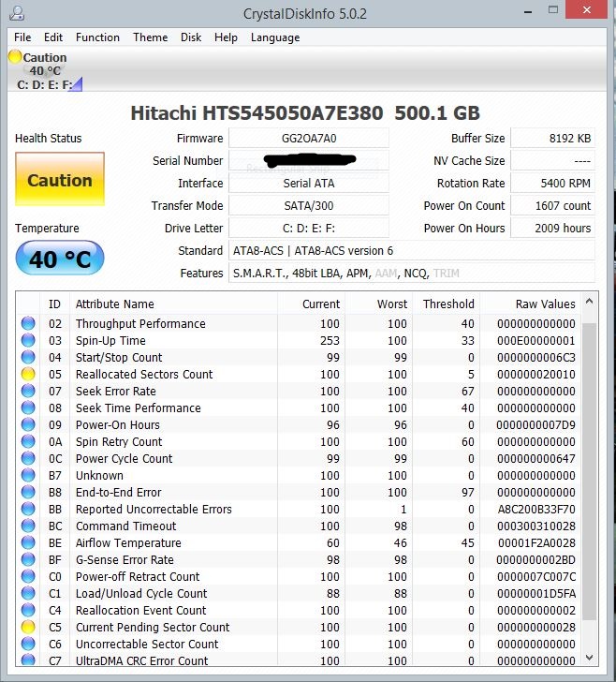Click the blue status orb for Spin-Up Time
The height and width of the screenshot is (682, 616).
point(28,340)
